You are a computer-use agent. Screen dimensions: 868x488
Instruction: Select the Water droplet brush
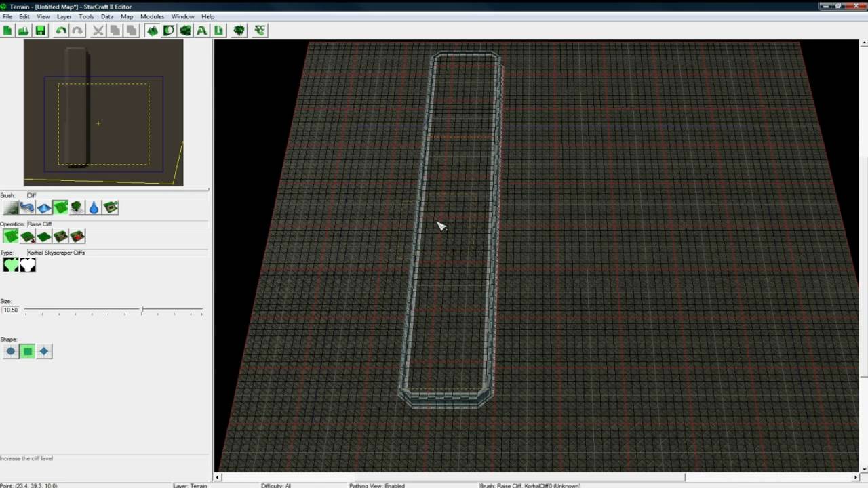[x=94, y=207]
